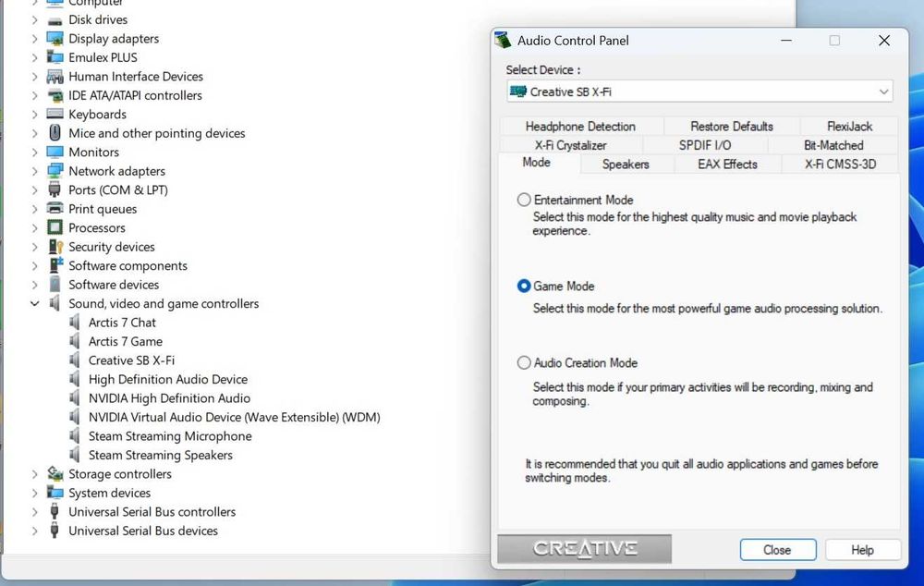The width and height of the screenshot is (924, 586).
Task: Click the speaker icon beside Creative SB X-Fi in tree
Action: pyautogui.click(x=75, y=360)
